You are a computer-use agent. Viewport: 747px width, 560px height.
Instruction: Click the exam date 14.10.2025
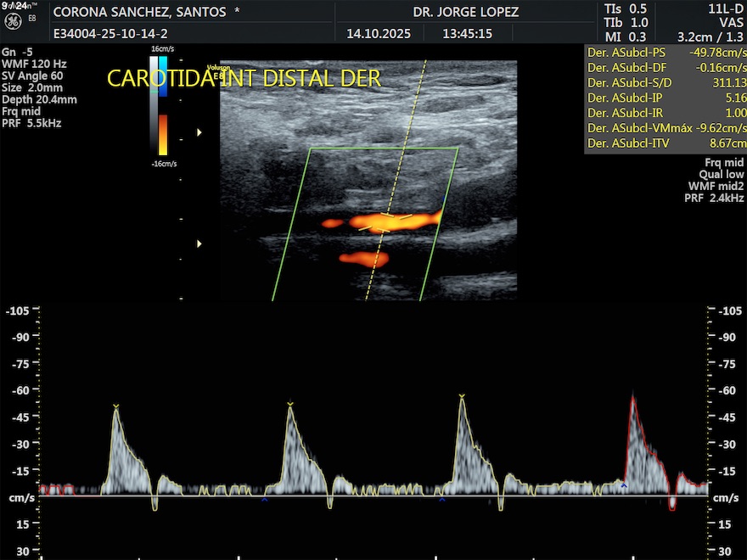[379, 34]
